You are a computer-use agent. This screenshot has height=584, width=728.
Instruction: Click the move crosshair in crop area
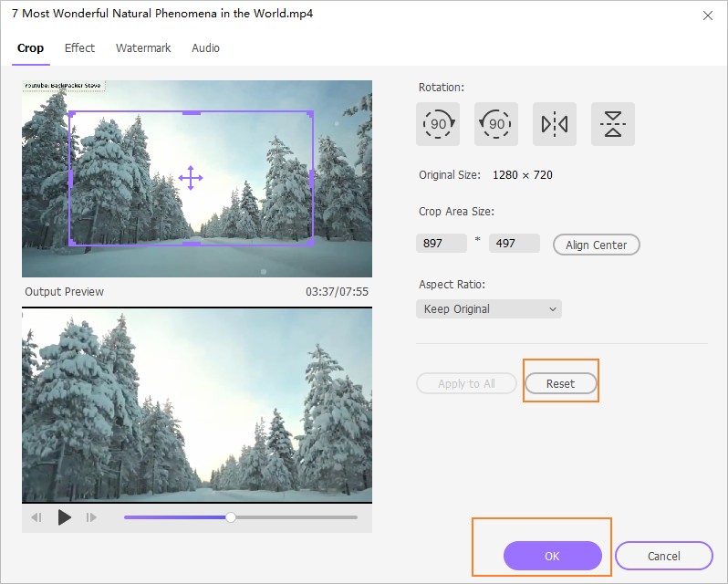190,177
